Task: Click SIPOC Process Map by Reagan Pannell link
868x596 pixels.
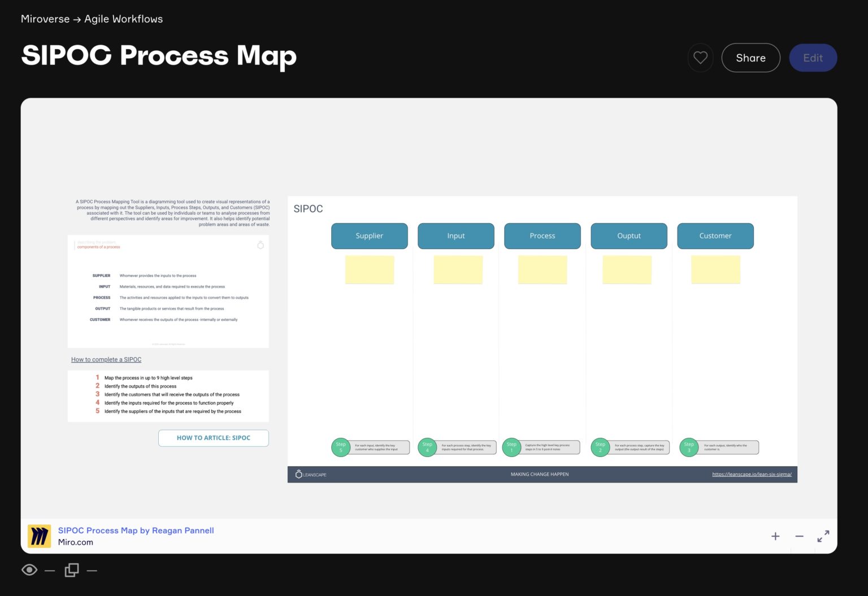Action: (136, 530)
